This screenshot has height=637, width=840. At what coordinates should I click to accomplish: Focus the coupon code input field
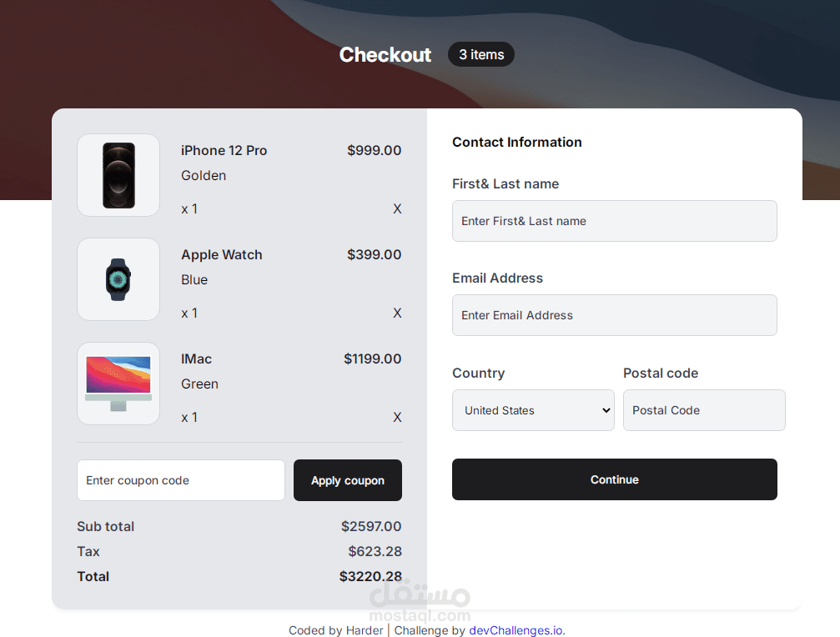181,480
